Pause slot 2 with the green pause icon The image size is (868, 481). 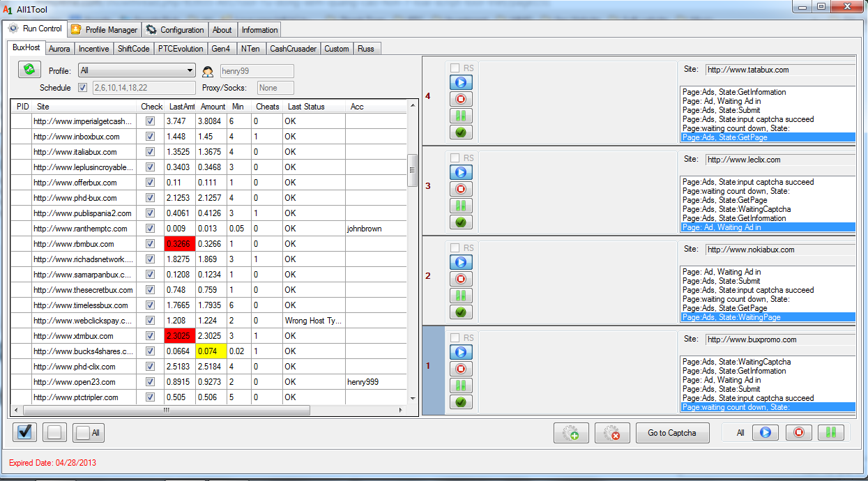pos(460,296)
